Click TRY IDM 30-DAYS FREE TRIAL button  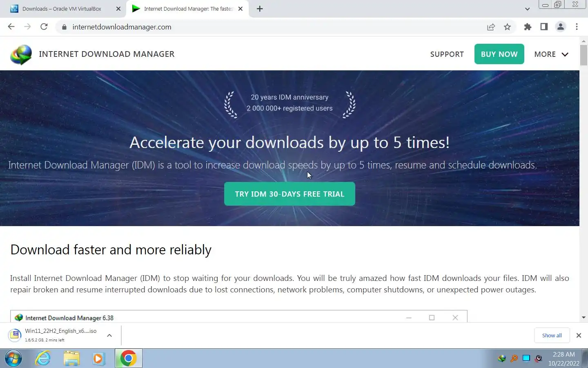290,194
